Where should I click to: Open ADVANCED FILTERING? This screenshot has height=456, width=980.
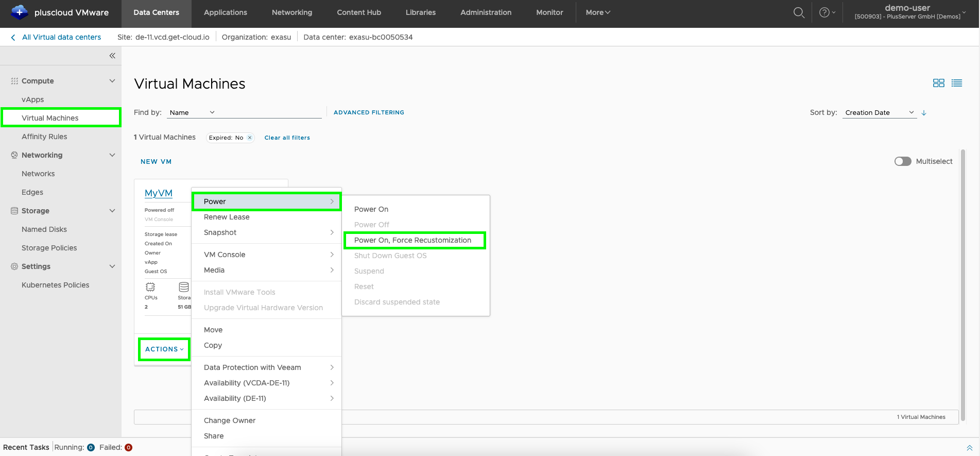coord(369,112)
